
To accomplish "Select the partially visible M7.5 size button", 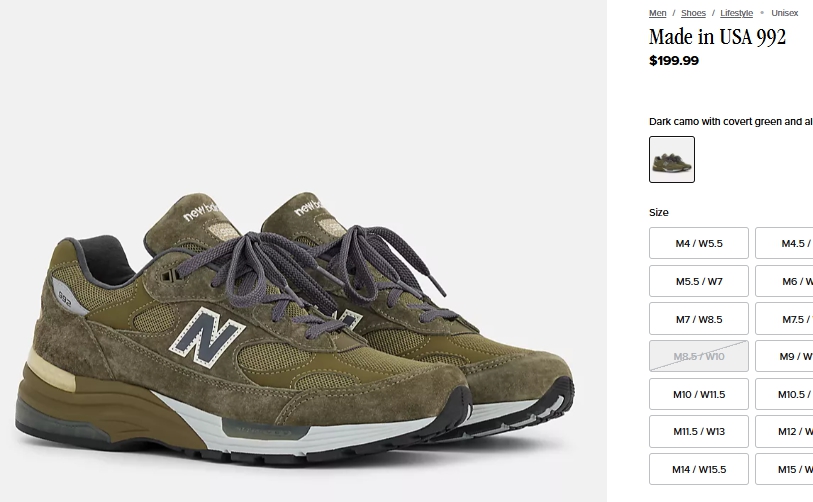I will [x=784, y=319].
